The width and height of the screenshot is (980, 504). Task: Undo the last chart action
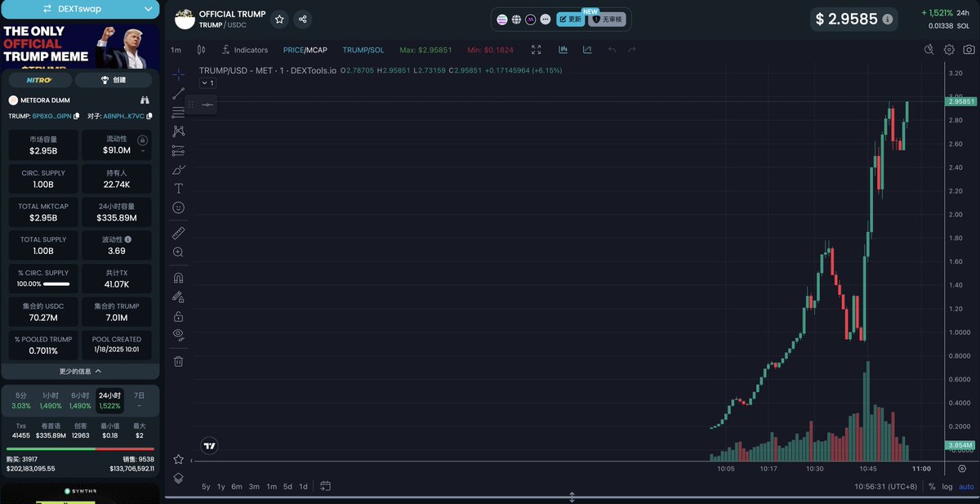(612, 50)
